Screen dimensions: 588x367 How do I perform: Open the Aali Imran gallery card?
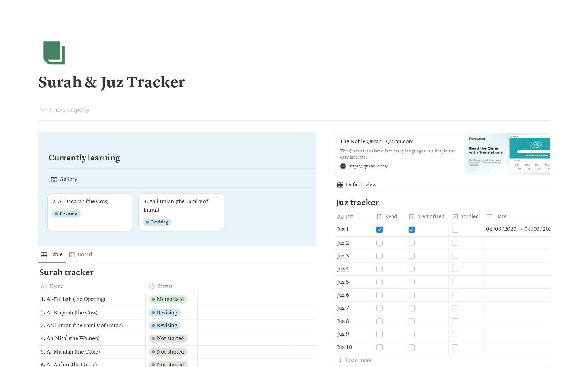[181, 212]
